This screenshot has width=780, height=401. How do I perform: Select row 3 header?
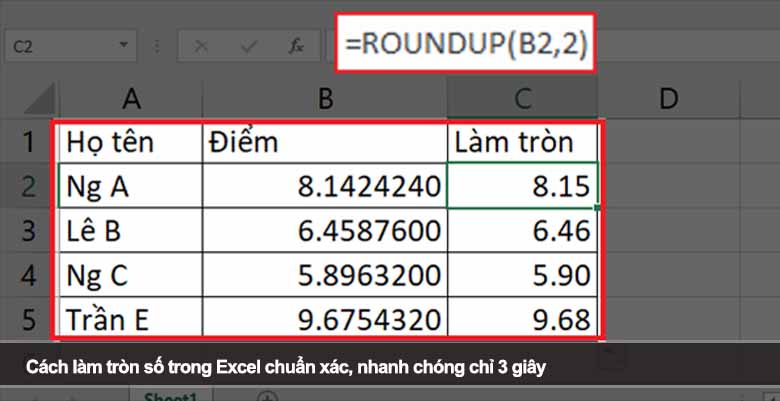coord(28,231)
